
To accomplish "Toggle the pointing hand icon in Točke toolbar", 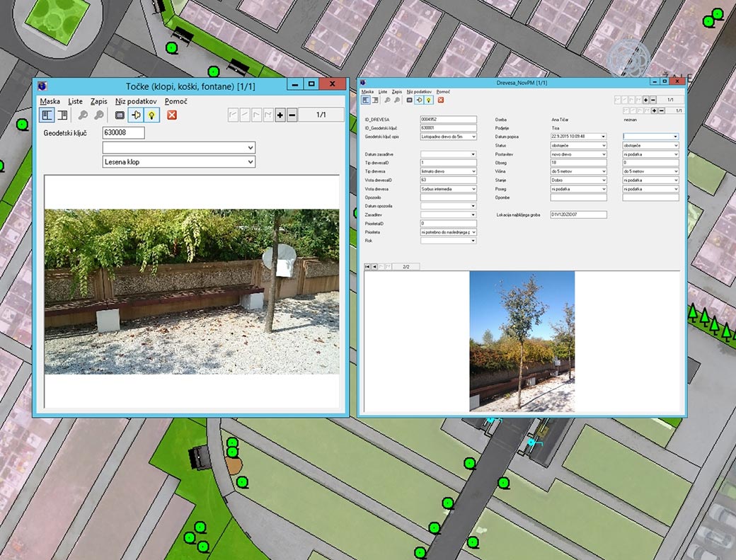I will 136,115.
